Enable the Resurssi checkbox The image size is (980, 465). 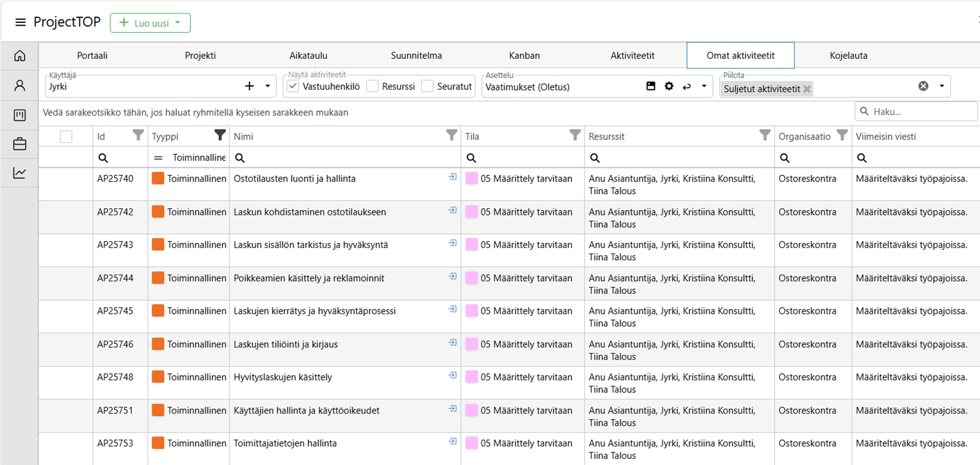point(373,86)
